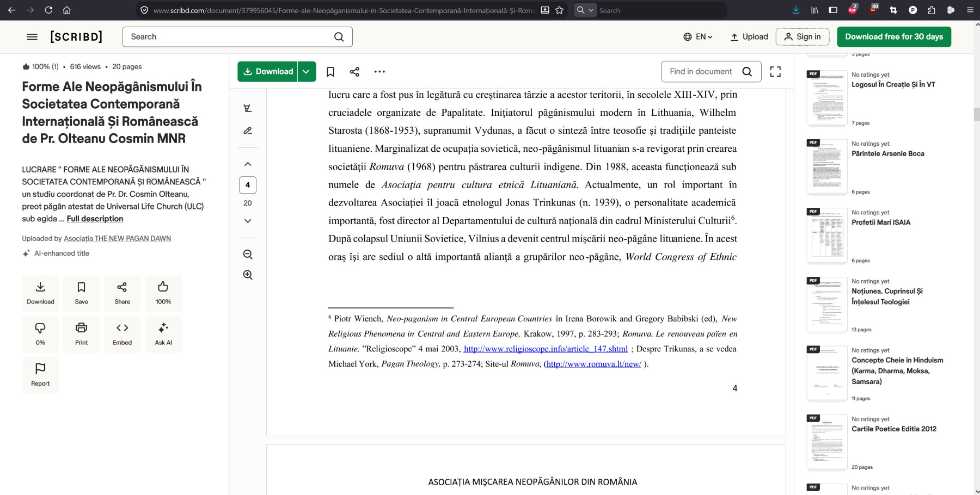Toggle the thumbs-down 0% rating button
Image resolution: width=980 pixels, height=495 pixels.
(x=40, y=334)
